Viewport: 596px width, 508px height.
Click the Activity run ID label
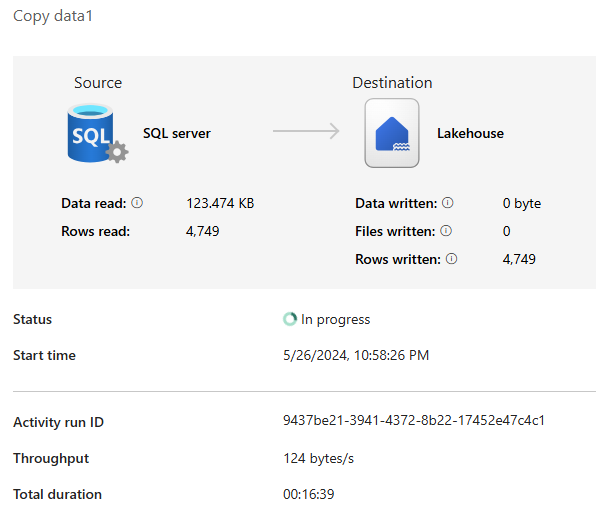point(59,422)
